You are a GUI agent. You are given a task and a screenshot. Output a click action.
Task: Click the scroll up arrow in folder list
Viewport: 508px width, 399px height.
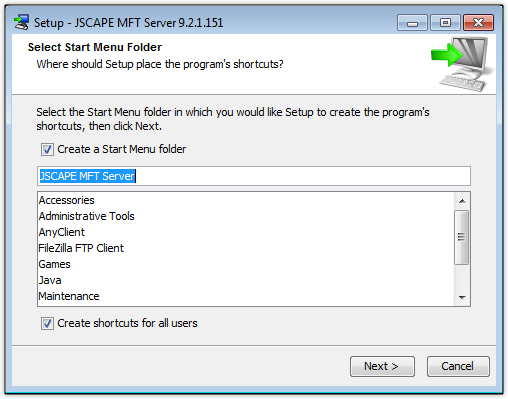[462, 201]
